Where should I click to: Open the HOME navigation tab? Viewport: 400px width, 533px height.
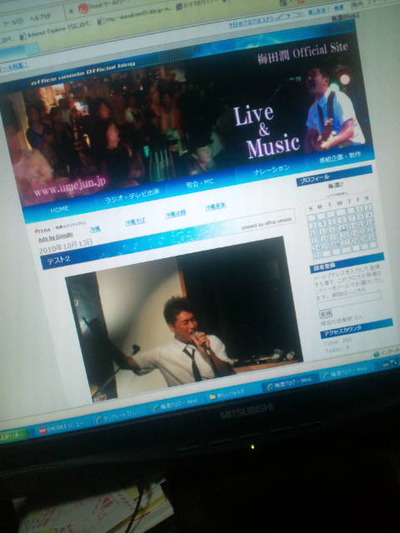click(59, 209)
